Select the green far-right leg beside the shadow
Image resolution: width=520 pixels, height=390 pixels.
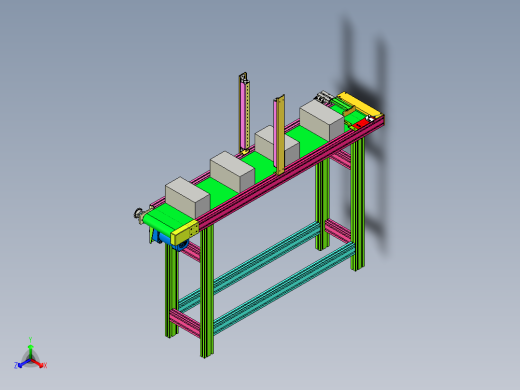pyautogui.click(x=358, y=203)
